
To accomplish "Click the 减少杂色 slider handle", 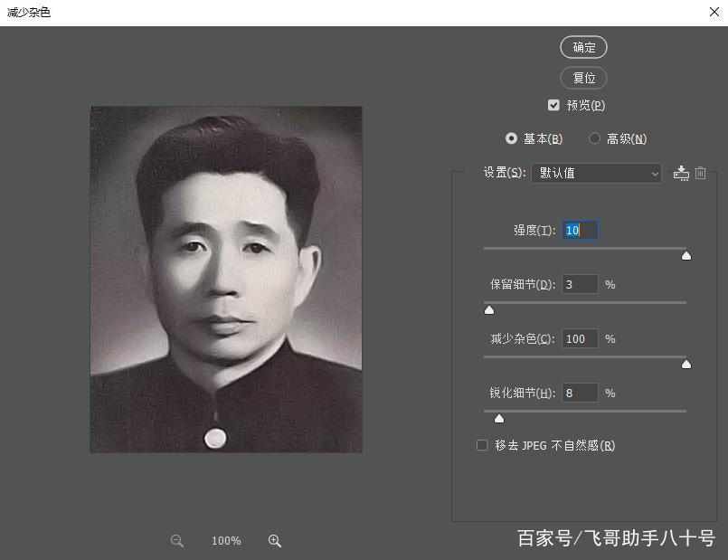I will [686, 364].
